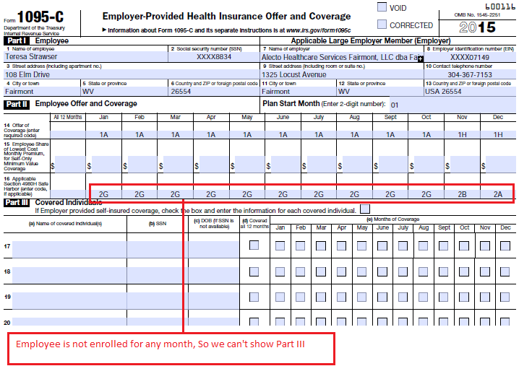Click the employee name field 'Teresa Strawser'
Screen dimensions: 532x392
pyautogui.click(x=86, y=56)
